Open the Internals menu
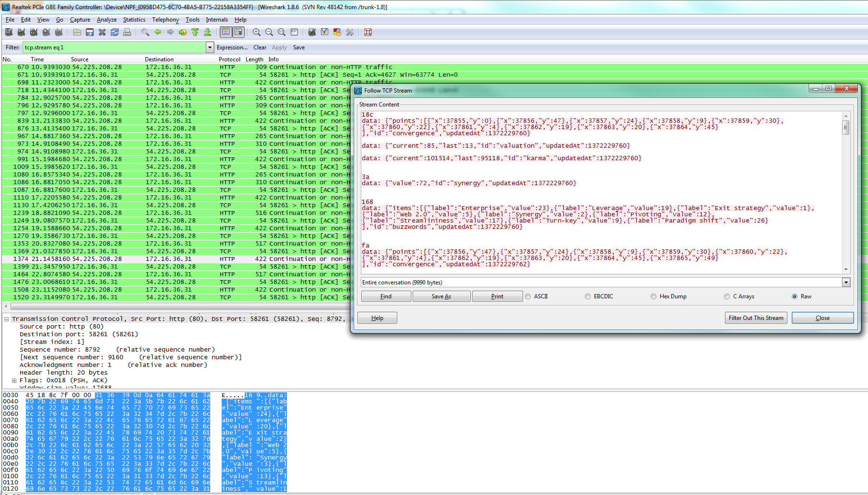 217,20
